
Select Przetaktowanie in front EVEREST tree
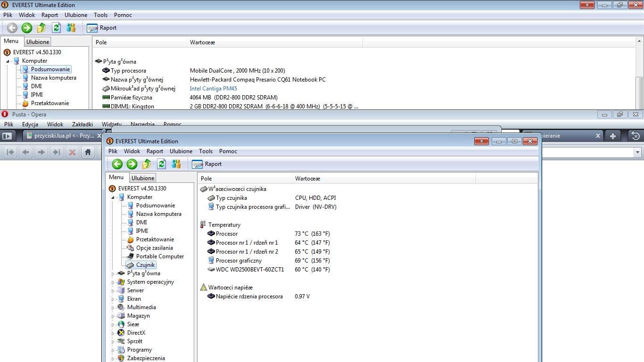click(x=155, y=239)
